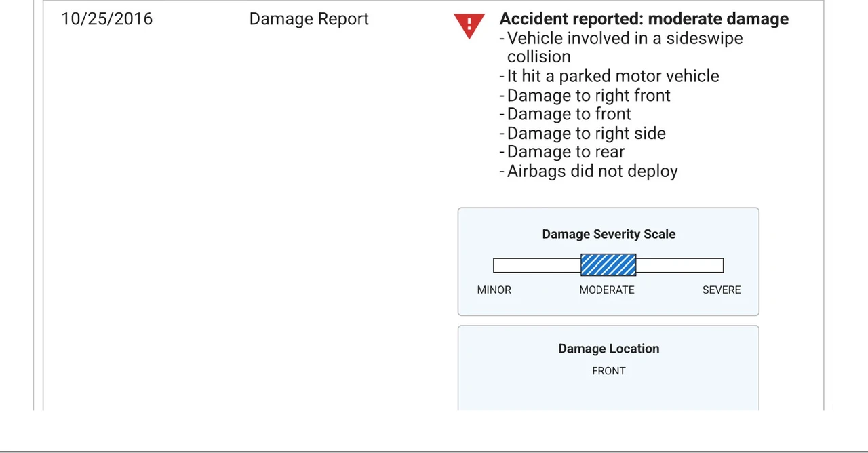Select the 'Damage to front' line
This screenshot has width=868, height=453.
coord(566,114)
